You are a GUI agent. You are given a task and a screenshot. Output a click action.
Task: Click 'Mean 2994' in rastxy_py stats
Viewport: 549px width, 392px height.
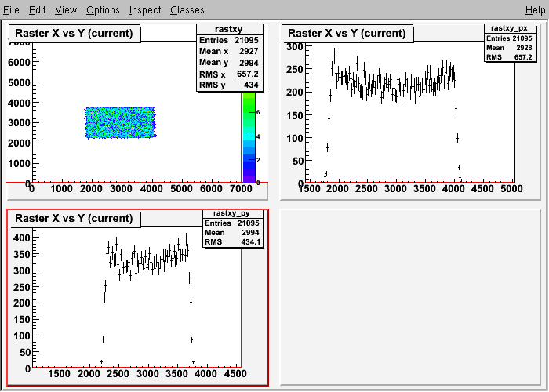point(232,233)
